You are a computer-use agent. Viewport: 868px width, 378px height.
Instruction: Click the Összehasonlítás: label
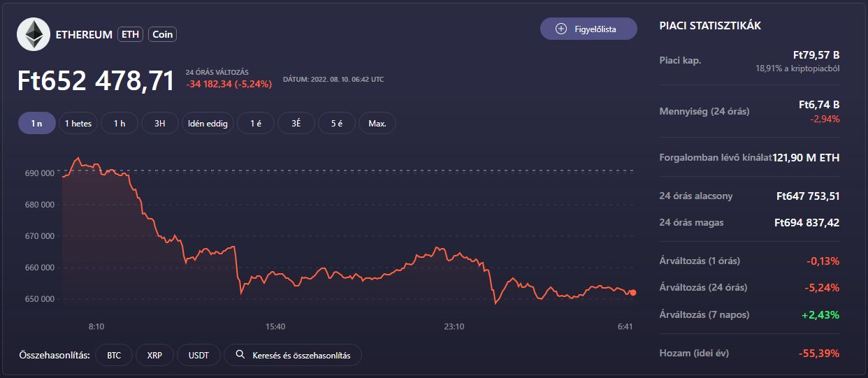[55, 355]
